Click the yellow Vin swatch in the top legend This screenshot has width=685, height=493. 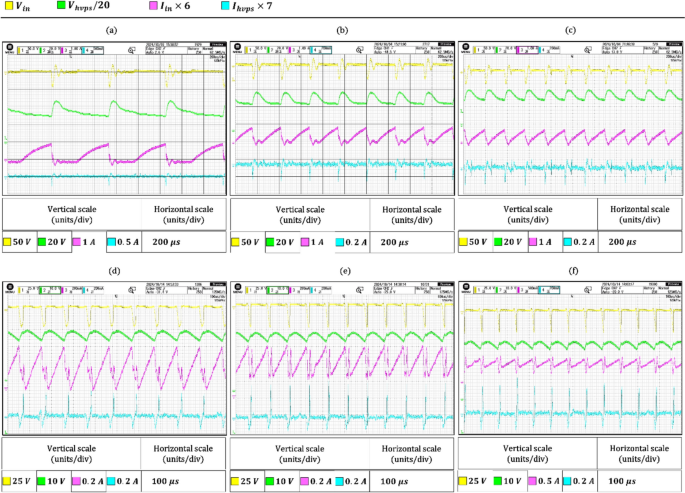[9, 6]
